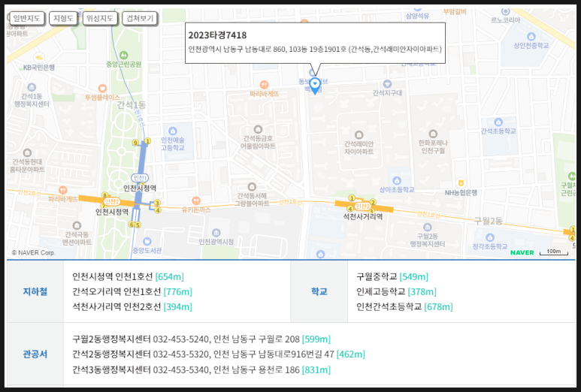The width and height of the screenshot is (581, 392).
Task: Click the 인천시청역 인천1호선 distance entry
Action: click(x=128, y=276)
